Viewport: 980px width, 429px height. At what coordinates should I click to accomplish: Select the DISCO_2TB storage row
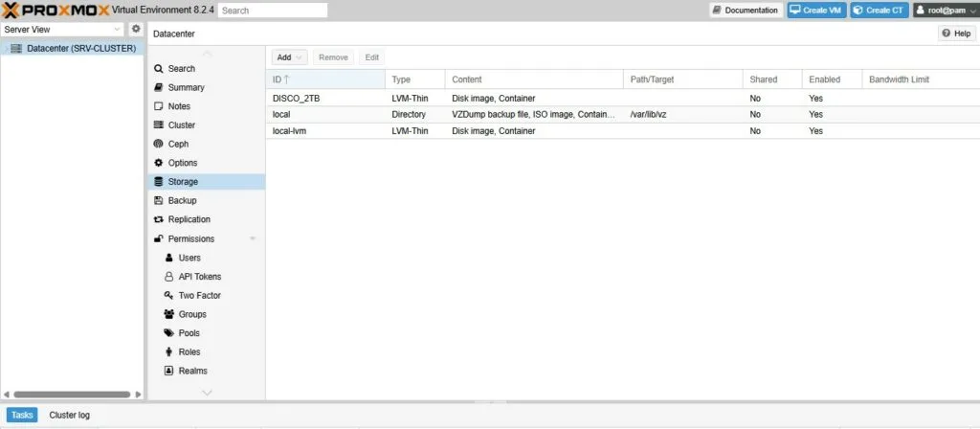pos(622,99)
